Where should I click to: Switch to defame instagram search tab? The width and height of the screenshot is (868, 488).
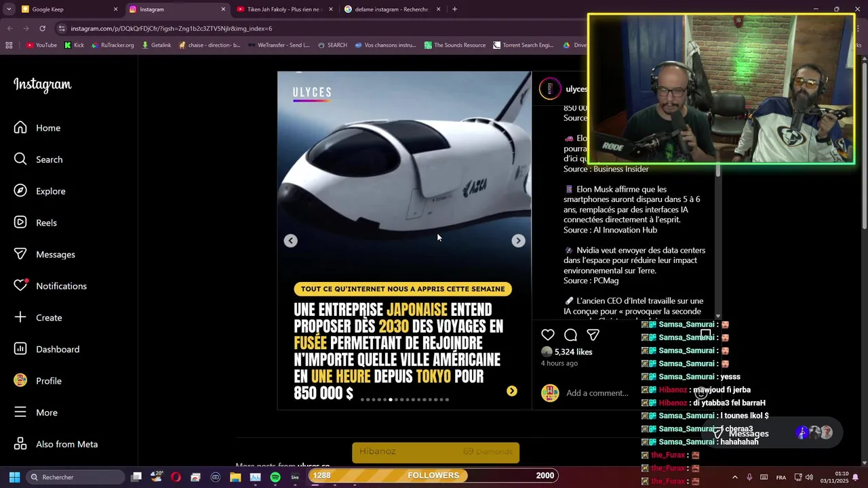click(x=393, y=9)
